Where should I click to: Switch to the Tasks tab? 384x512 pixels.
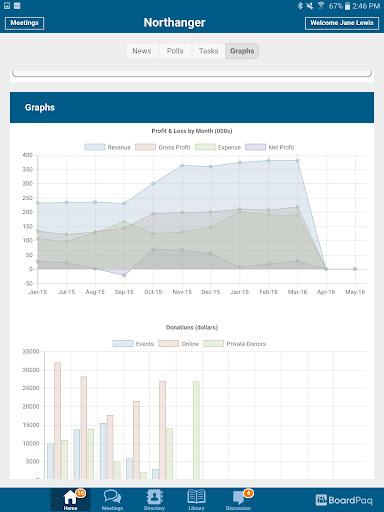pyautogui.click(x=209, y=51)
